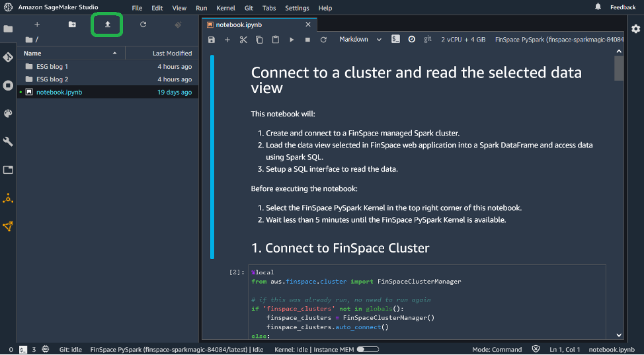Click the root folder breadcrumb icon

click(x=28, y=40)
